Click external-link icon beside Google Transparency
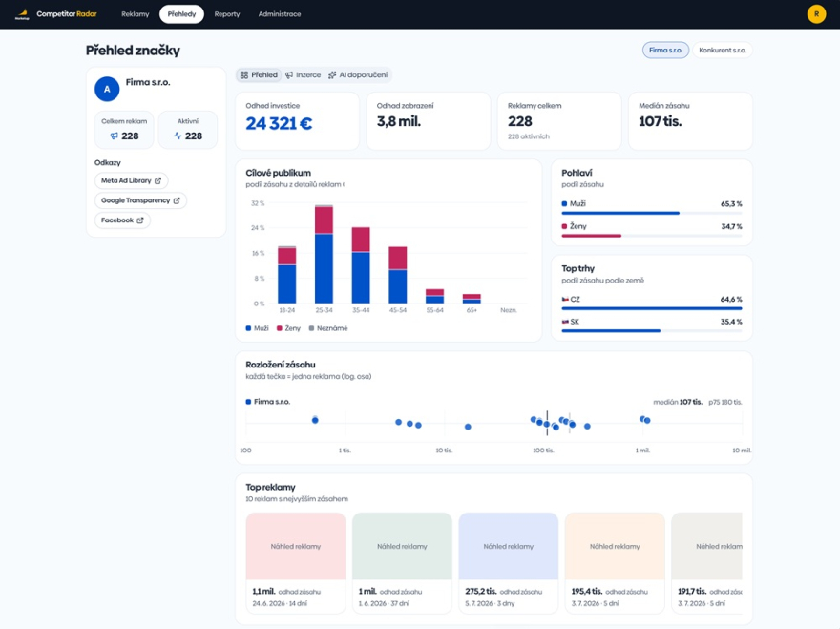 [177, 200]
